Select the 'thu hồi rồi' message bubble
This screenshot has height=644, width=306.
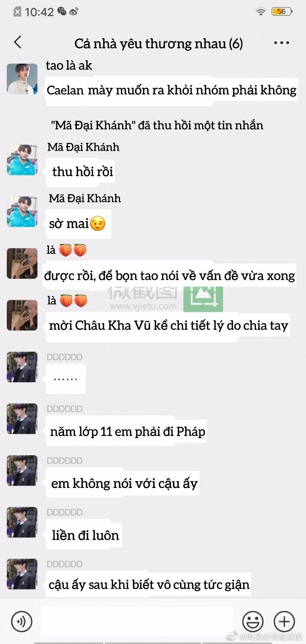(x=80, y=172)
